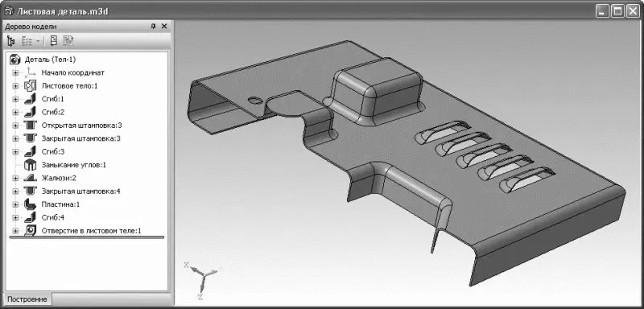The height and width of the screenshot is (309, 644).
Task: Toggle the pin on Дерево модели panel
Action: click(153, 27)
